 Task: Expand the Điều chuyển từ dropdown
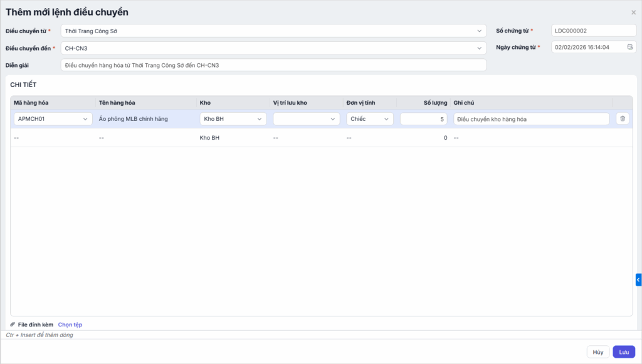tap(479, 31)
